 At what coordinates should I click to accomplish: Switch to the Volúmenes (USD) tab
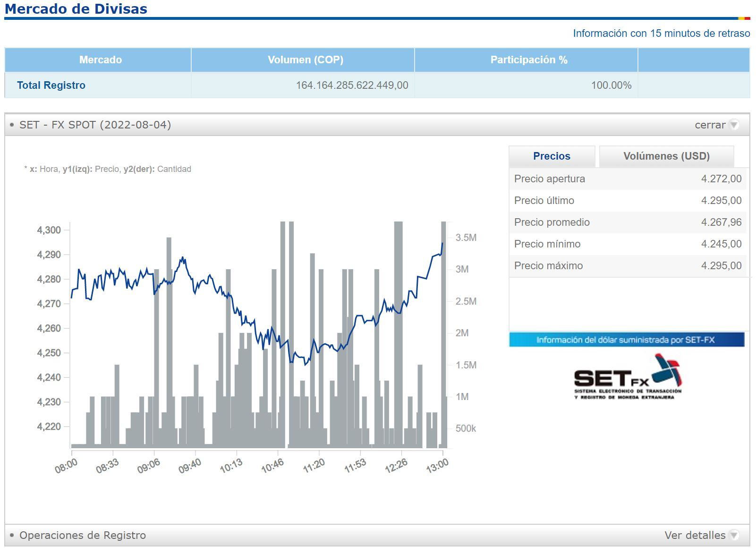666,156
